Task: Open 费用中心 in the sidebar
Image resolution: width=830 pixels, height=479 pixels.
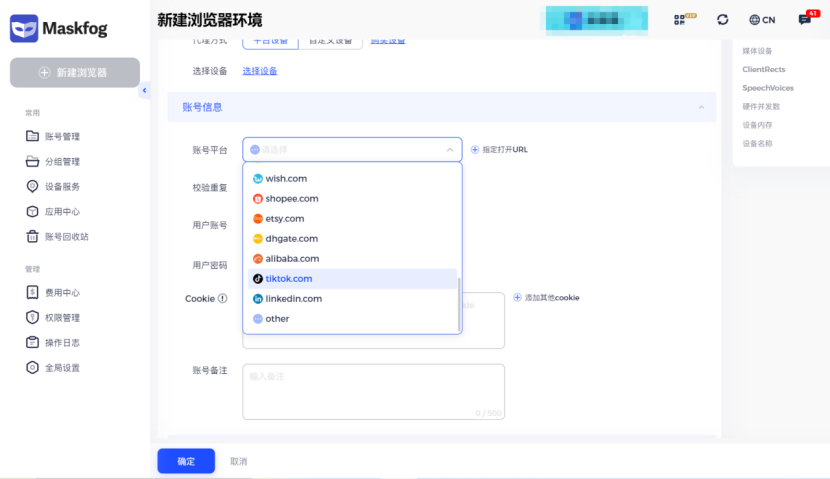Action: tap(53, 293)
